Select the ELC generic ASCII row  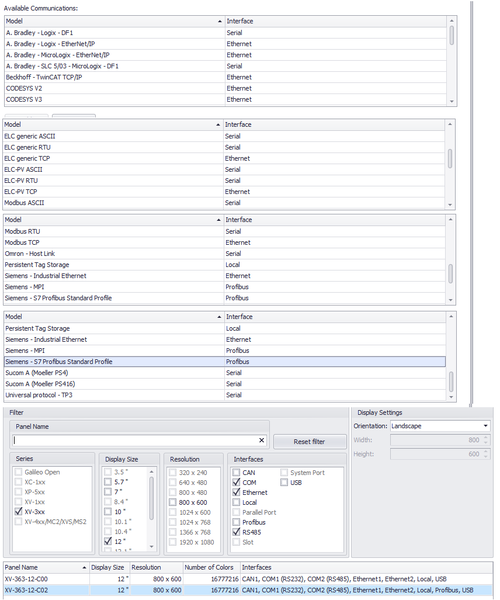224,136
